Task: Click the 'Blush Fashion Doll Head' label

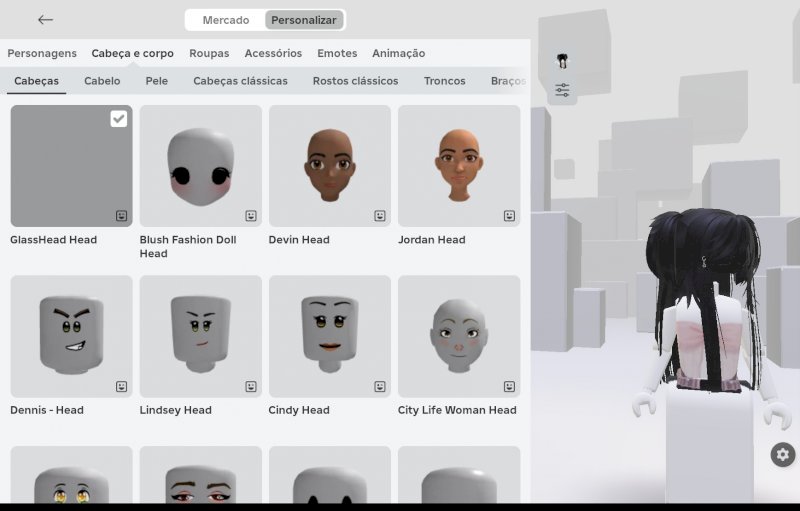Action: 188,246
